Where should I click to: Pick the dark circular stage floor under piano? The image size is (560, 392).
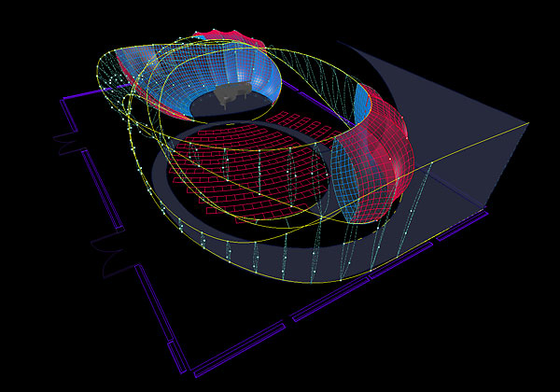click(x=231, y=105)
